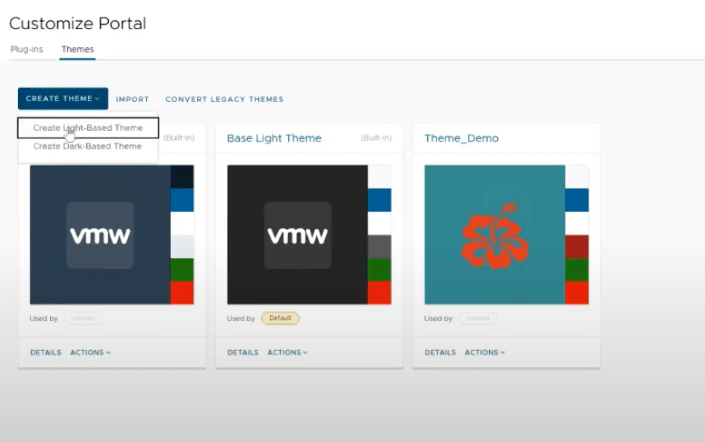Switch to the Plug-ins tab
Viewport: 705px width, 442px height.
(28, 48)
